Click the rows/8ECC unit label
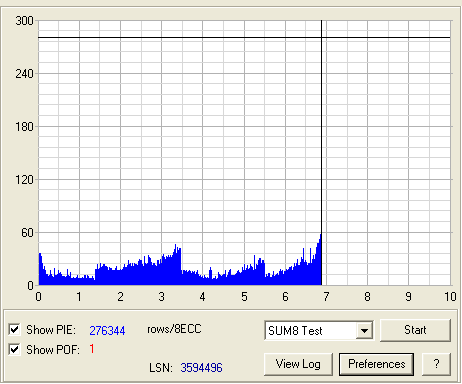The image size is (462, 384). [x=174, y=329]
